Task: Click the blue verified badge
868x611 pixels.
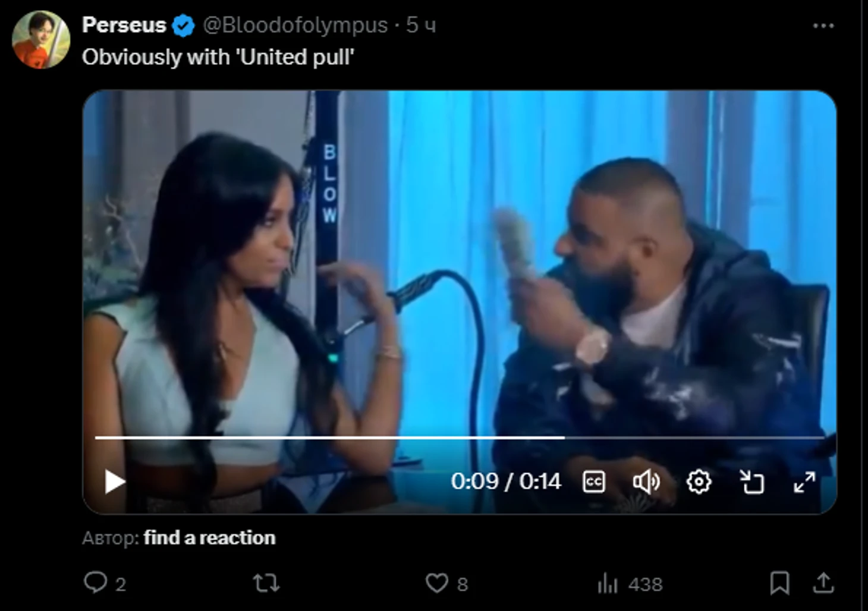Action: click(183, 26)
